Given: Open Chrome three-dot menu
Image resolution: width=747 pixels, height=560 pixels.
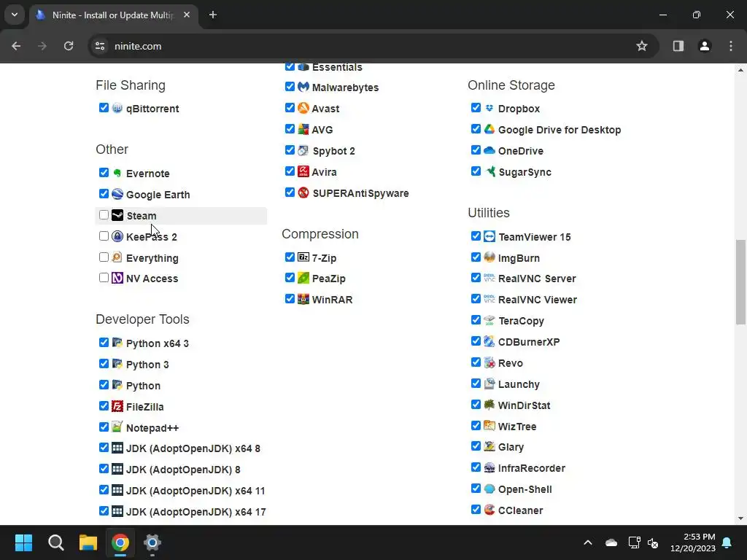Looking at the screenshot, I should 731,46.
